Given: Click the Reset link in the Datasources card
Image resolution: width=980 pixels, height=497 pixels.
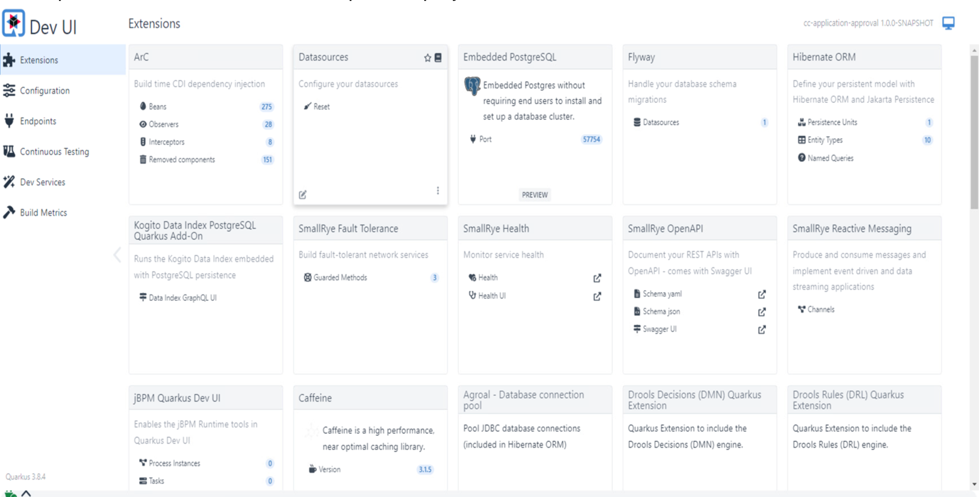Looking at the screenshot, I should coord(321,106).
